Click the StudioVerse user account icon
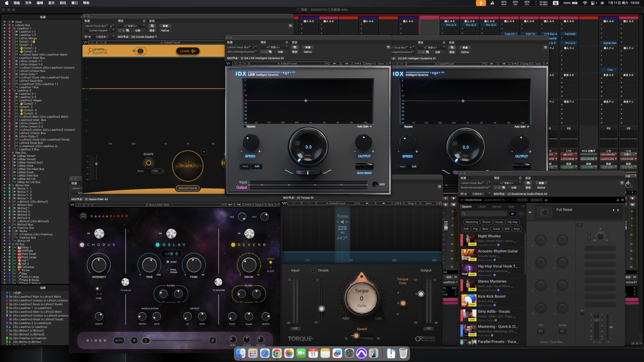This screenshot has height=362, width=644. coord(618,200)
